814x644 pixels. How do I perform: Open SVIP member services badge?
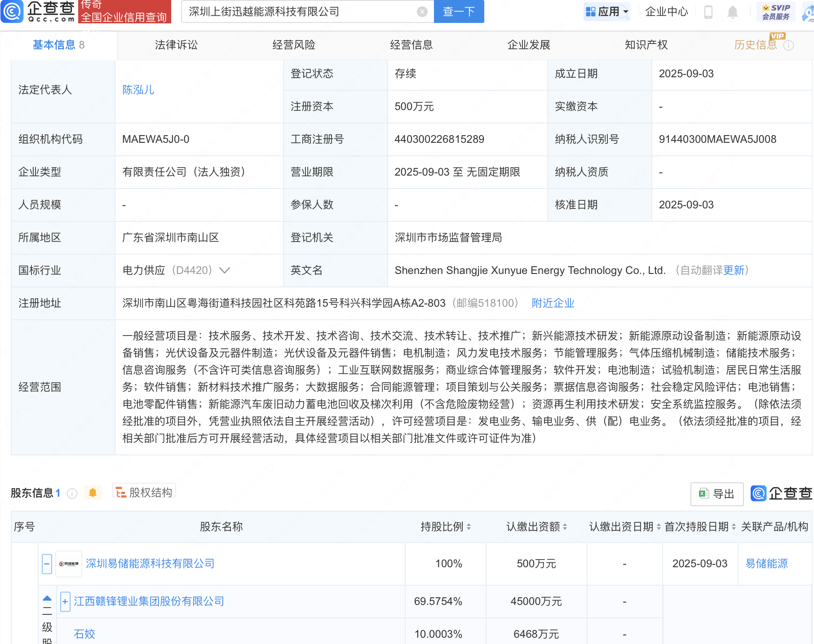776,12
